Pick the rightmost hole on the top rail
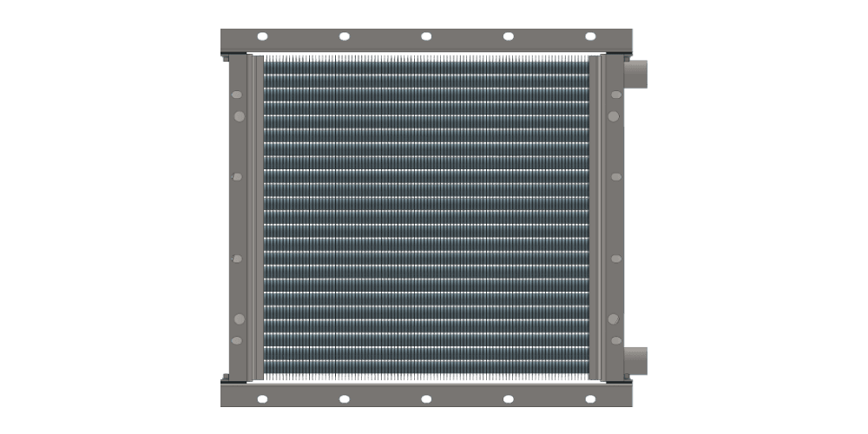The image size is (868, 434). click(590, 36)
